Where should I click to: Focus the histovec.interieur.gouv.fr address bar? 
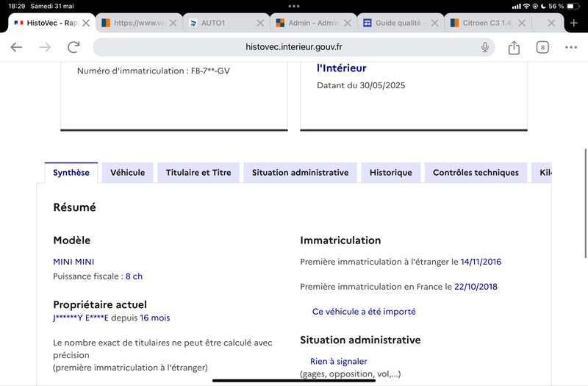point(293,47)
